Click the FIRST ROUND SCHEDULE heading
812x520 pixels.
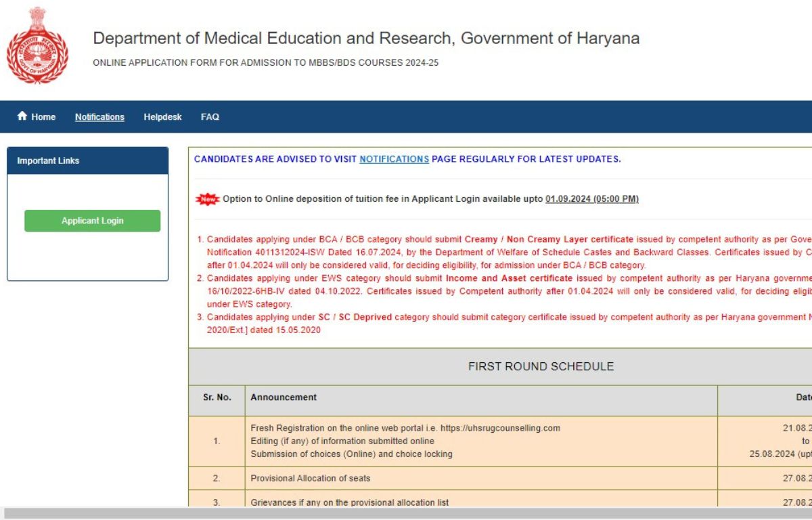541,366
